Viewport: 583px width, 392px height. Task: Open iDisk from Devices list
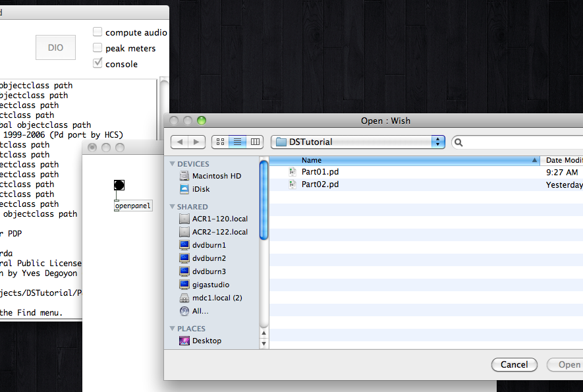coord(200,189)
